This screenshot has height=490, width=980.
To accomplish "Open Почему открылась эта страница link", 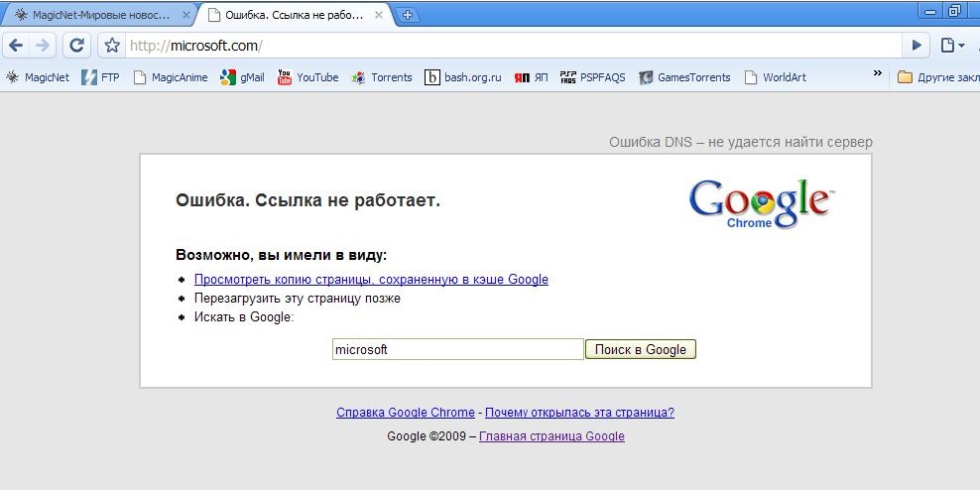I will (579, 413).
